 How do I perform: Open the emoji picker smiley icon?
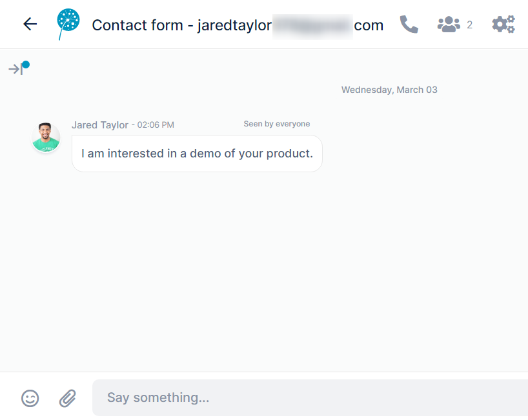point(30,398)
